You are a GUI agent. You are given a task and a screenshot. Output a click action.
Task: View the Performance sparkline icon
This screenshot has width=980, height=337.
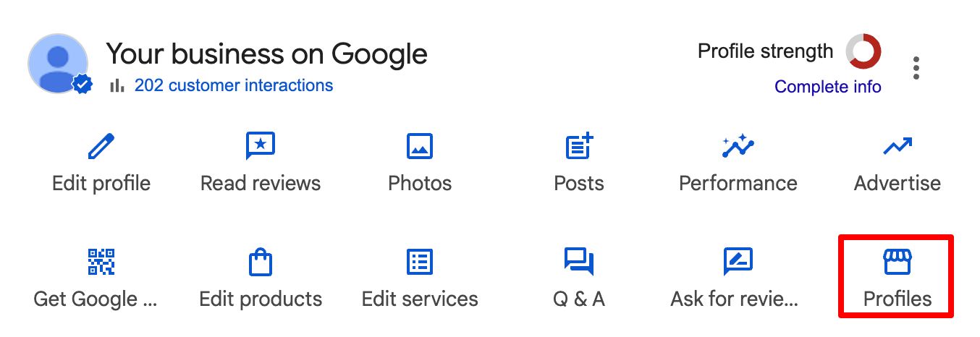[738, 146]
